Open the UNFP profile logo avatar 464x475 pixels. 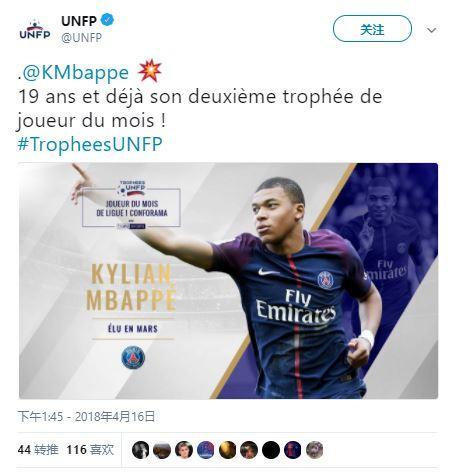pyautogui.click(x=35, y=31)
